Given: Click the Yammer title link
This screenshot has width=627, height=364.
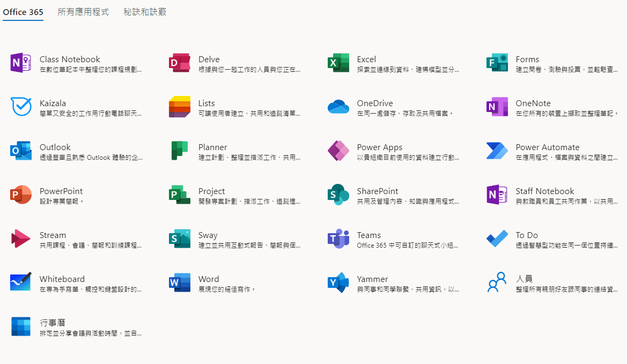Looking at the screenshot, I should [372, 279].
